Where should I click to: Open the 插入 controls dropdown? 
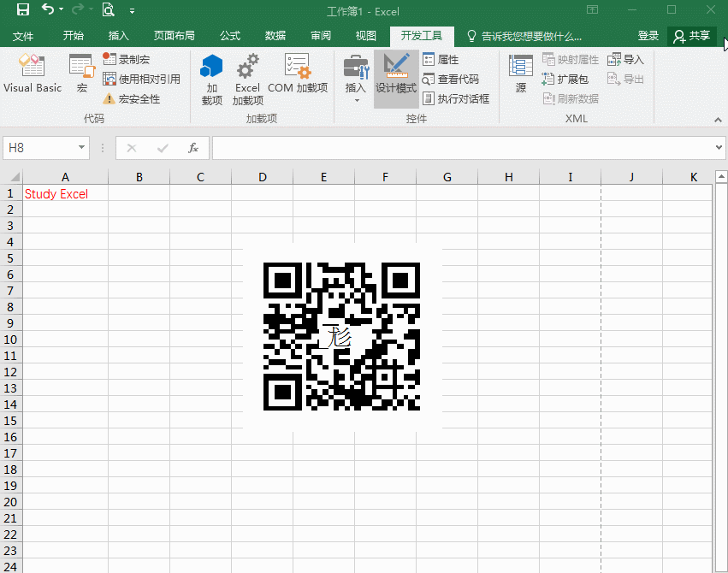coord(356,79)
